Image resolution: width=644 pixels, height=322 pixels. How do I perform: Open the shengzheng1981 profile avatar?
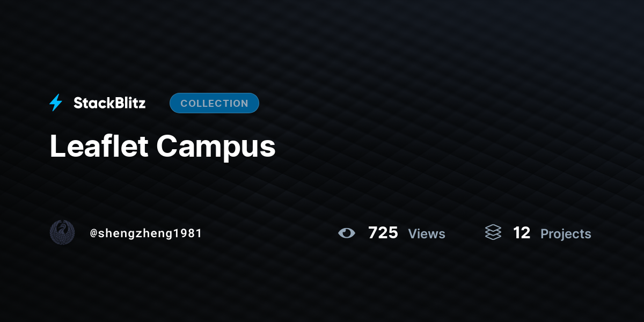pyautogui.click(x=62, y=232)
